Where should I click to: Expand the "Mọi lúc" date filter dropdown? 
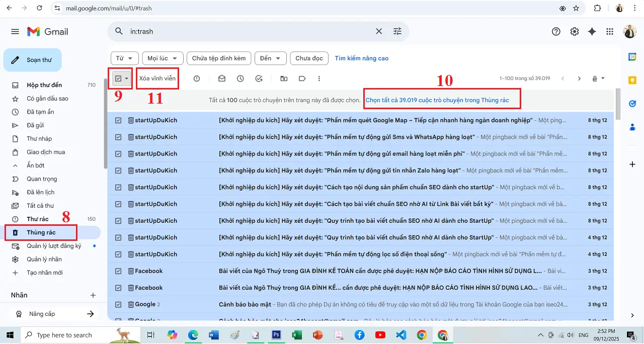point(162,58)
